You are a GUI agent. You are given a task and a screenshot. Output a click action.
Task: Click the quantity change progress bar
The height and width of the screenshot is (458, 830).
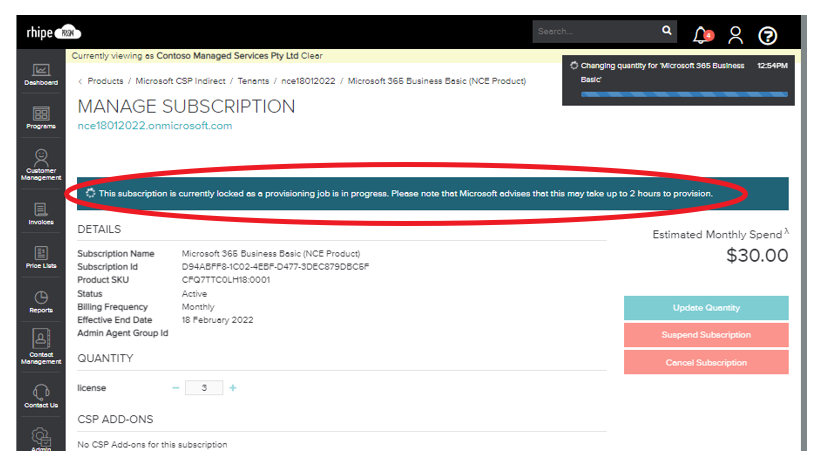point(684,94)
